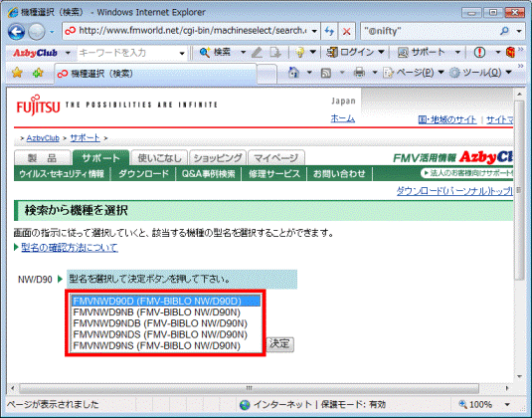Click the Refresh icon beside address bar
This screenshot has height=418, width=532.
pos(329,31)
